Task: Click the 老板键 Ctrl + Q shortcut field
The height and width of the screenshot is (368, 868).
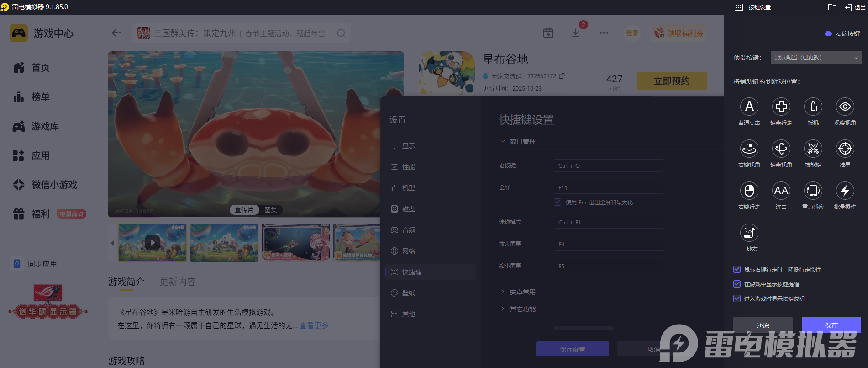Action: 609,165
